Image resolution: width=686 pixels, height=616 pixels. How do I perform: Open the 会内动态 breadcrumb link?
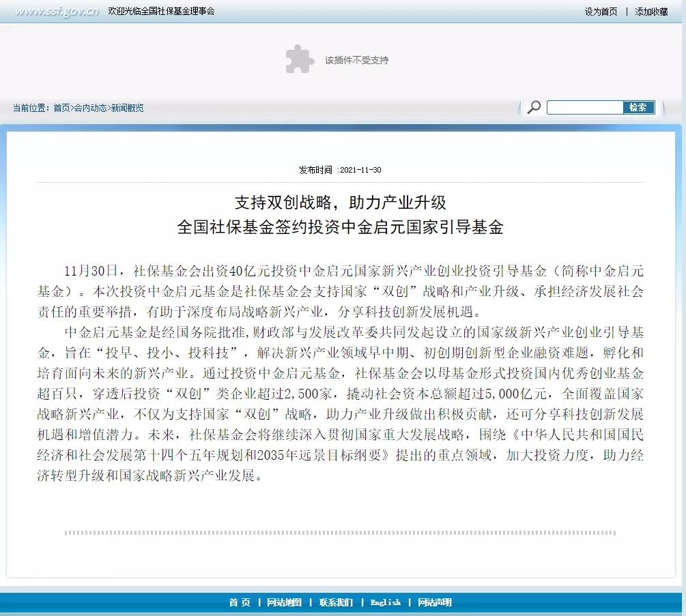89,108
